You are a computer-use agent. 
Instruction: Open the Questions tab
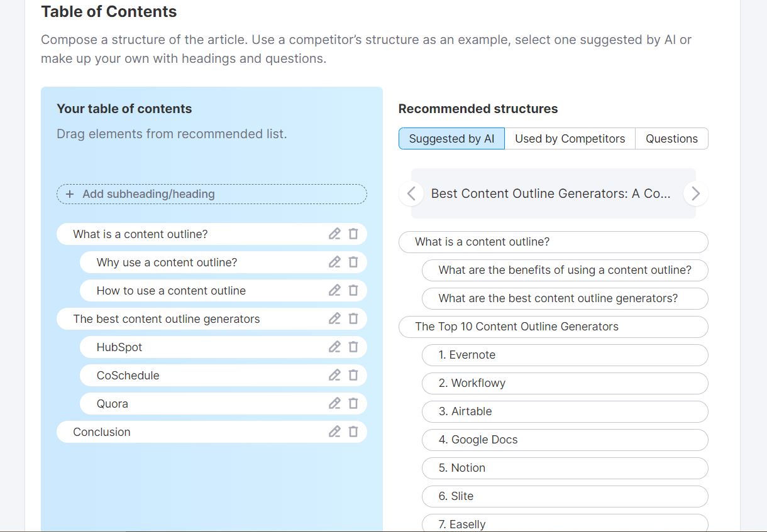coord(671,139)
